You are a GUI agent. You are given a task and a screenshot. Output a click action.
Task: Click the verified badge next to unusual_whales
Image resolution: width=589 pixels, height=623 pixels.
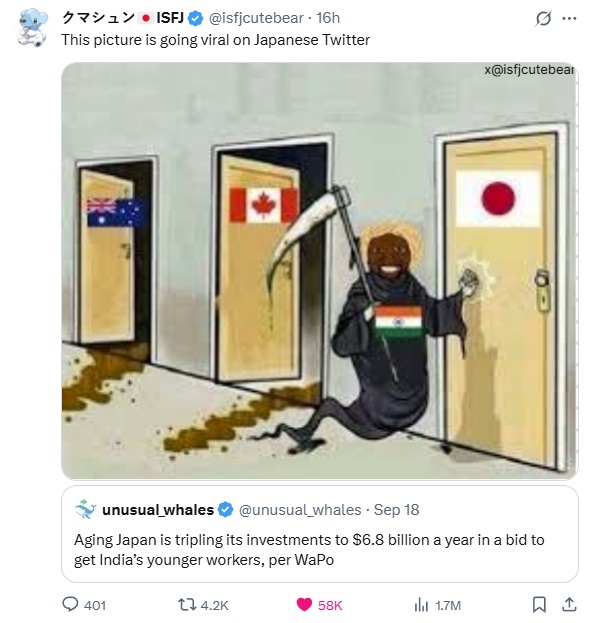coord(226,510)
